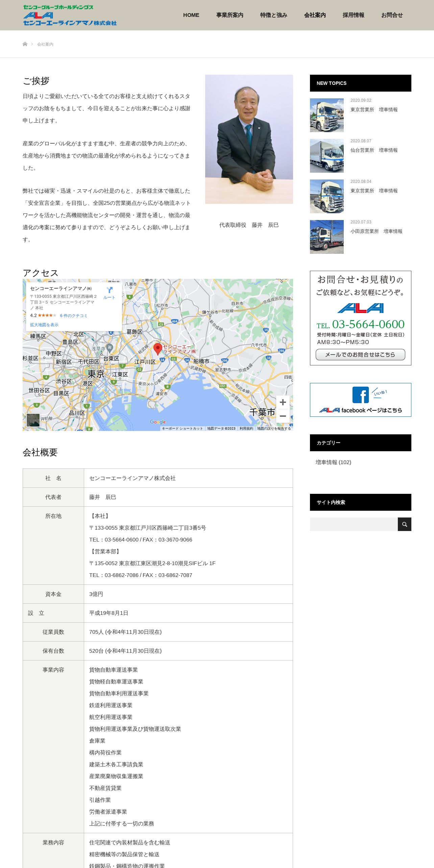
Task: Click 増車情報 (102) category link
Action: point(333,462)
